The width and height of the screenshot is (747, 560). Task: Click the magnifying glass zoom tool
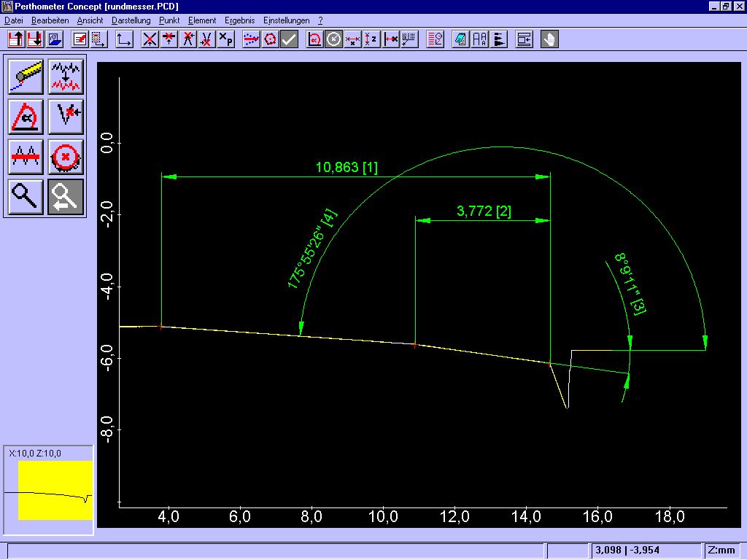(x=26, y=196)
